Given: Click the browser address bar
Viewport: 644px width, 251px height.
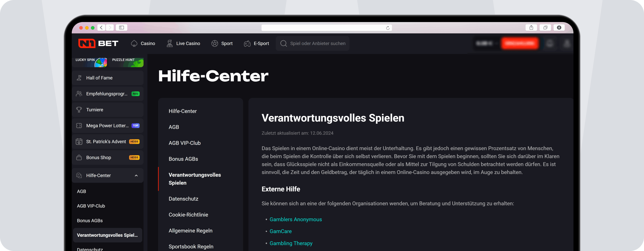Looking at the screenshot, I should coord(327,28).
